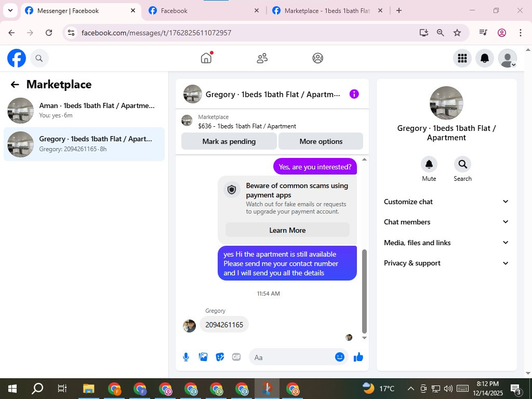
Task: Open the notifications bell in Facebook header
Action: (x=485, y=58)
